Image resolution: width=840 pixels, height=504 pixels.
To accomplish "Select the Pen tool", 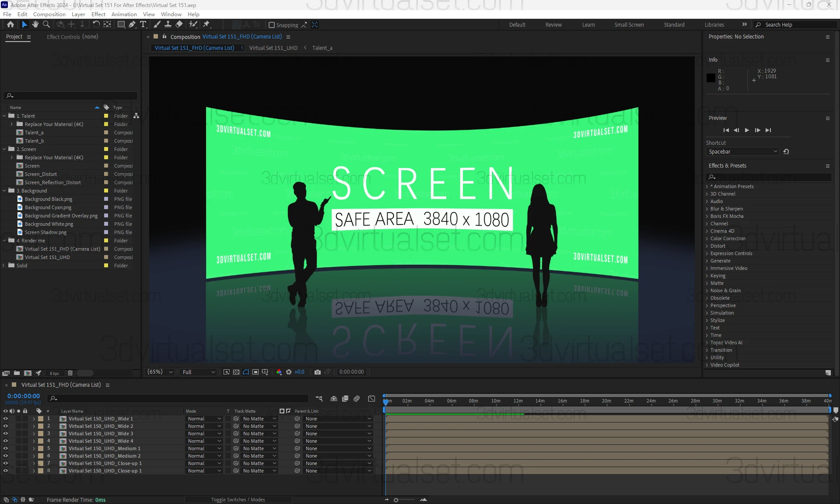I will (x=132, y=24).
